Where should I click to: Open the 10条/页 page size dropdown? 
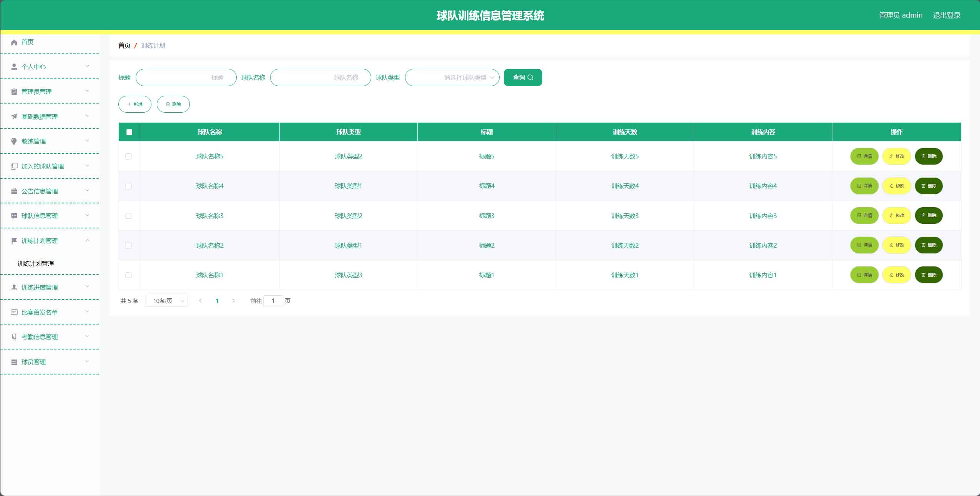pyautogui.click(x=166, y=301)
